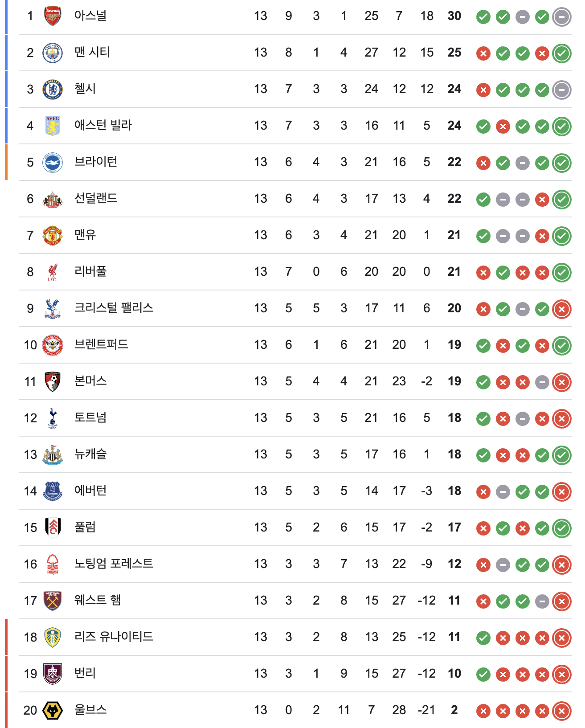Click the Brentford bee badge
Screen dimensions: 585x728
53,345
